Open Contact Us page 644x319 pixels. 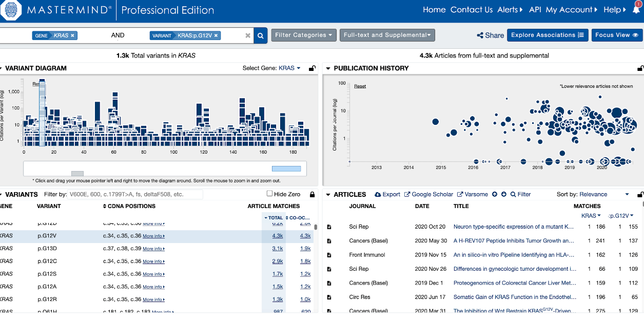472,10
